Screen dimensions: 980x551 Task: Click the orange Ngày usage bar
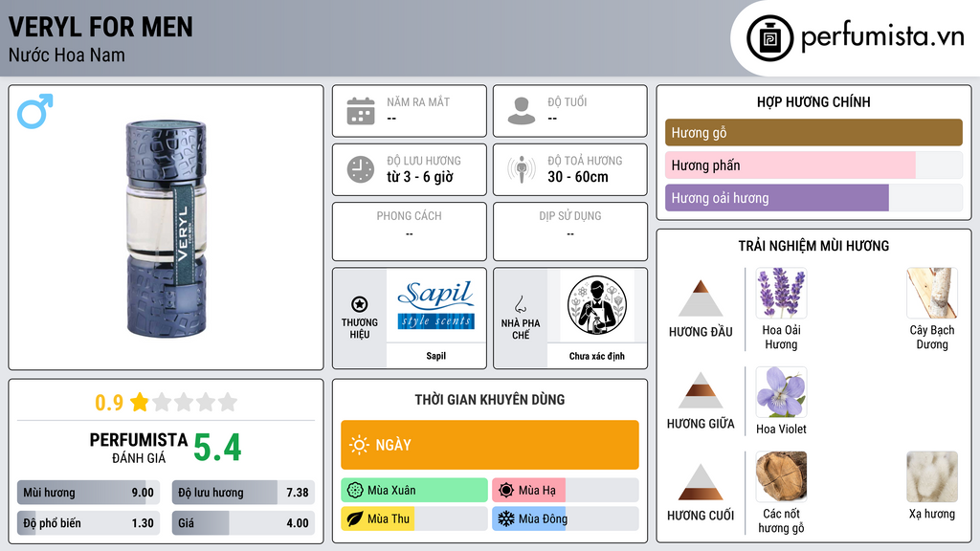[490, 445]
